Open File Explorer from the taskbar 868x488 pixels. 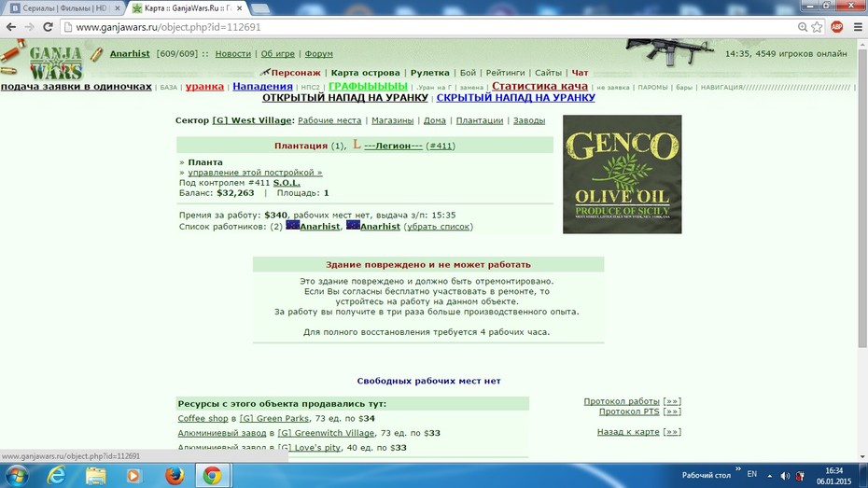(x=95, y=475)
